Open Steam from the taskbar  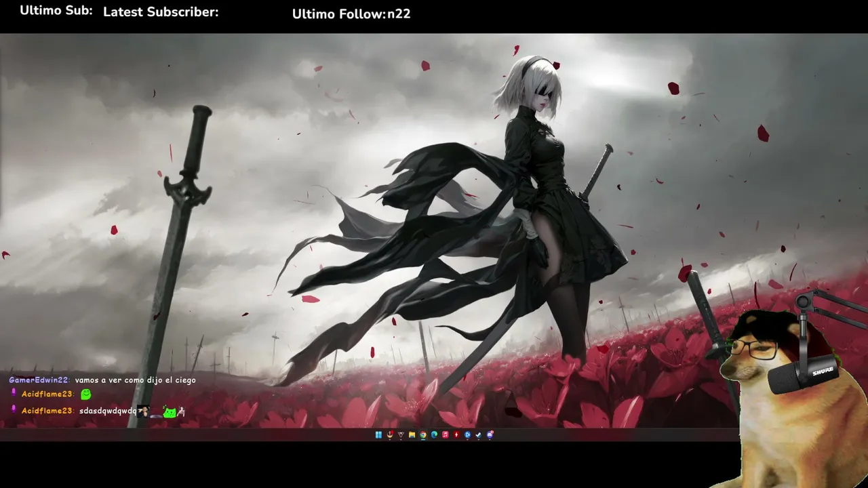478,435
